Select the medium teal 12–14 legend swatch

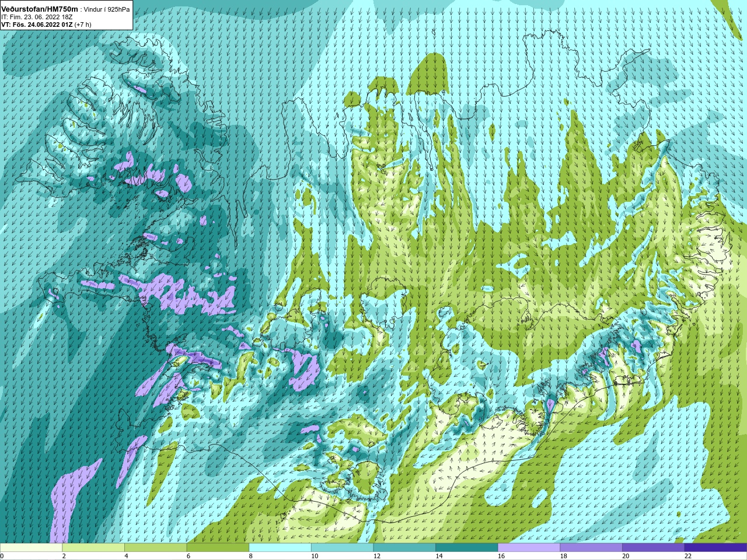click(x=404, y=547)
